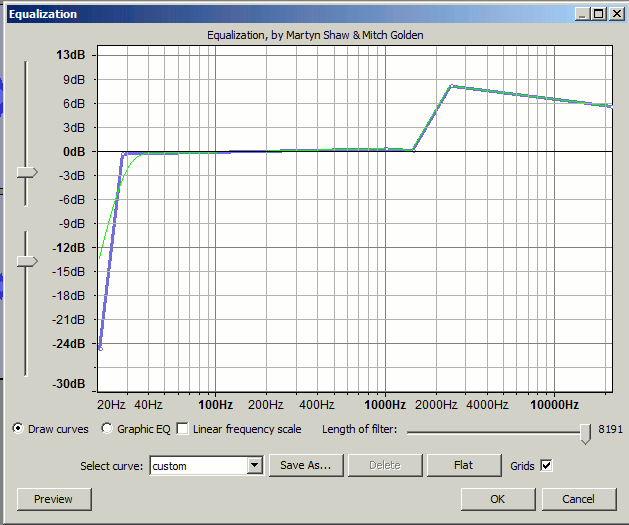Open the Select curve dropdown

pos(254,466)
